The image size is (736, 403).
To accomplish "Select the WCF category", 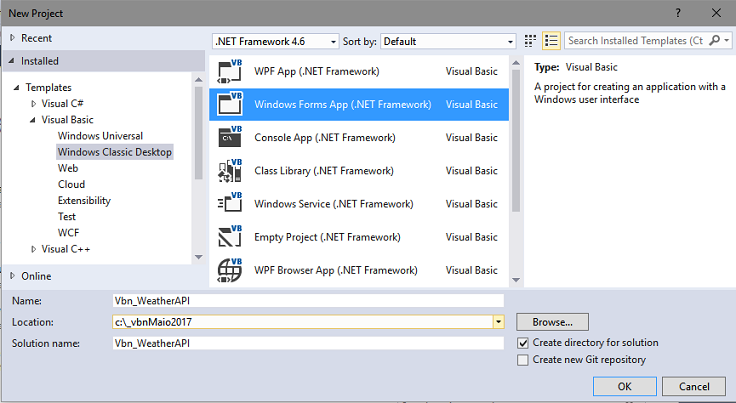I will pos(69,233).
